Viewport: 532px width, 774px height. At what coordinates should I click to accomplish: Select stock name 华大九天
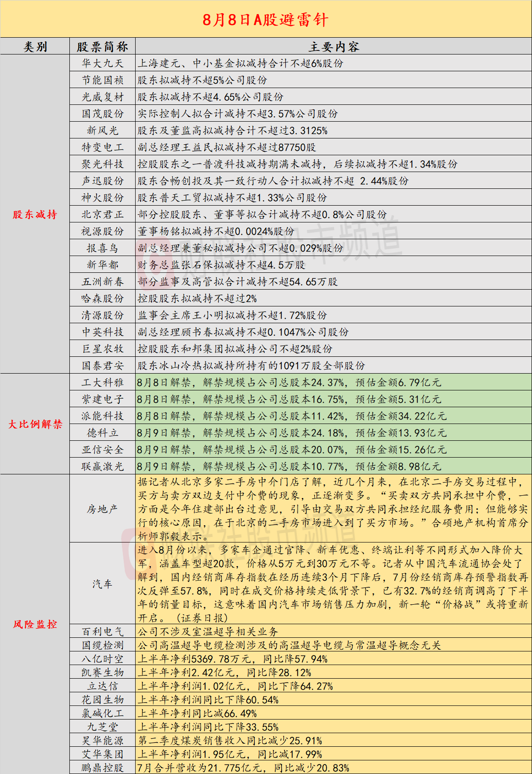pyautogui.click(x=102, y=63)
